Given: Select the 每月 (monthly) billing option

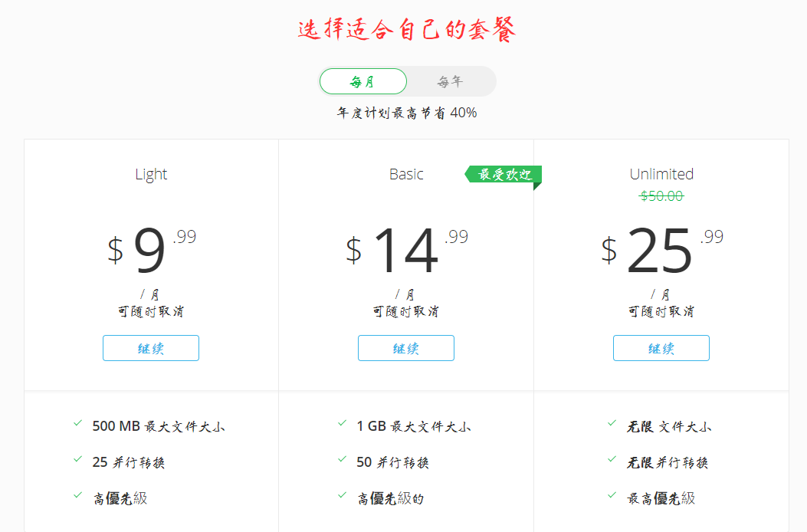Looking at the screenshot, I should tap(364, 80).
